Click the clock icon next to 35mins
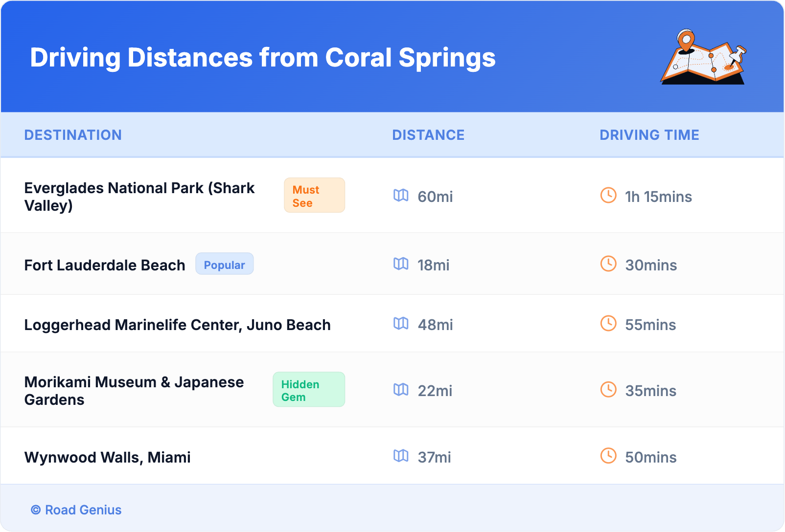 tap(608, 390)
